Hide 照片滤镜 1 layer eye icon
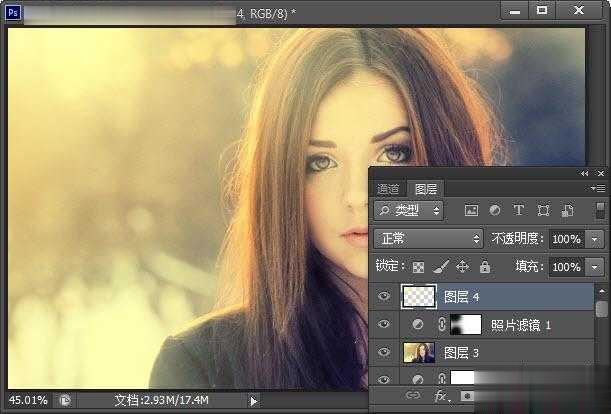This screenshot has height=414, width=611. tap(384, 324)
